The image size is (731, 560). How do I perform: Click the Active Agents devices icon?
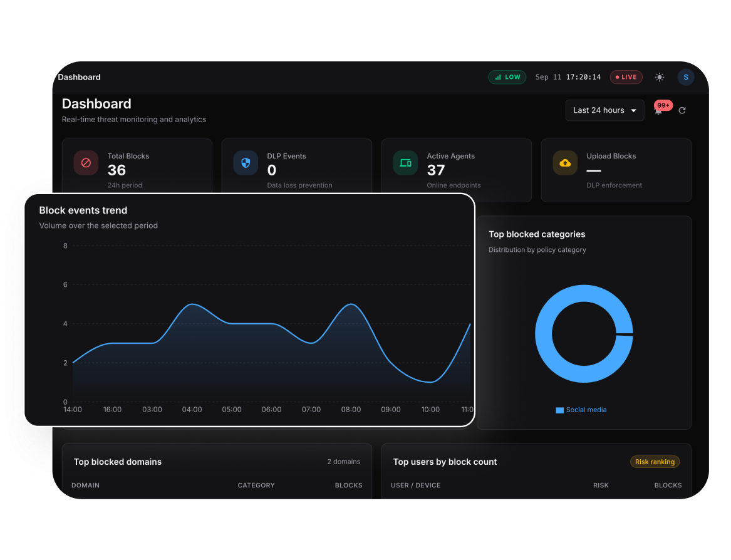pos(406,163)
